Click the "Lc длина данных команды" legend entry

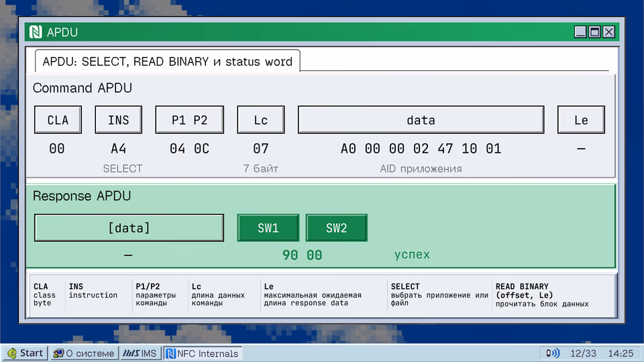point(218,295)
